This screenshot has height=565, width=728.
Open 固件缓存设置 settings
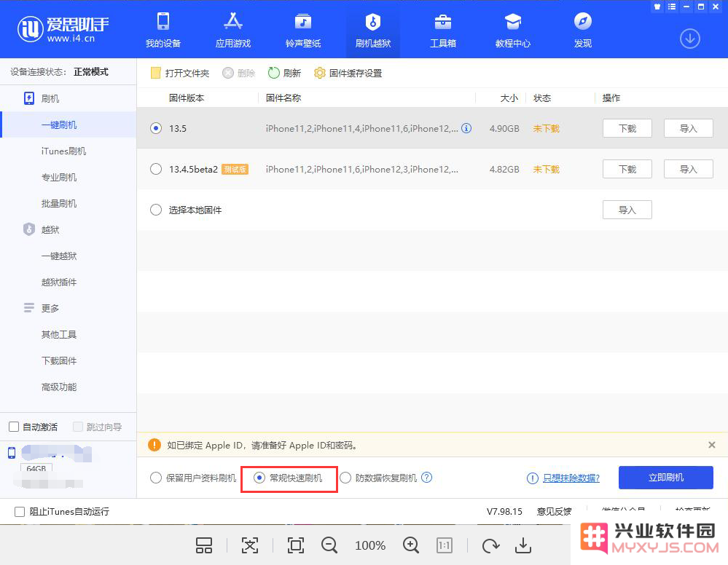[x=348, y=73]
